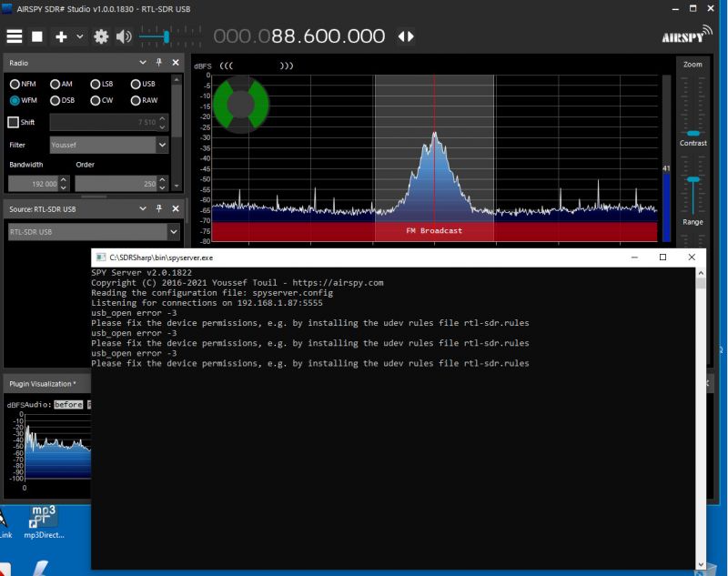Click the left-right tuning arrows icon
728x576 pixels.
click(x=406, y=36)
